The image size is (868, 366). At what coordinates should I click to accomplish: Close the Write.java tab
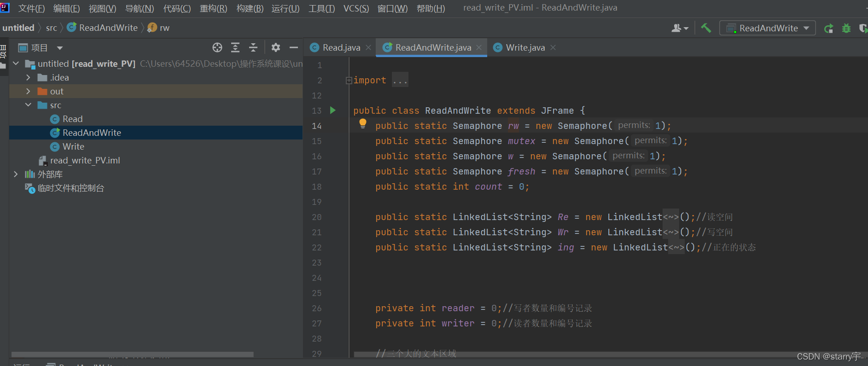[553, 47]
